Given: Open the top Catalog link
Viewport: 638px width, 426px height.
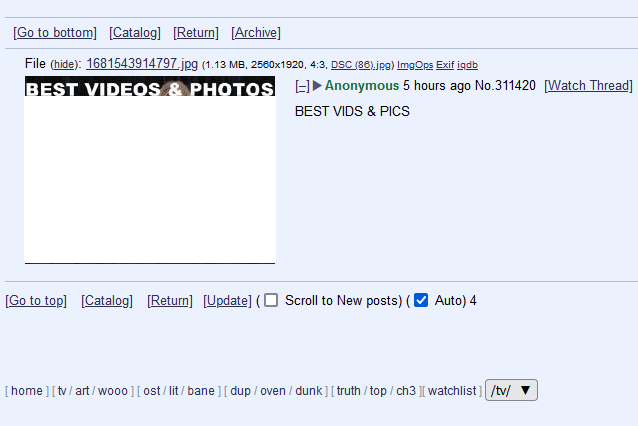Looking at the screenshot, I should tap(135, 33).
